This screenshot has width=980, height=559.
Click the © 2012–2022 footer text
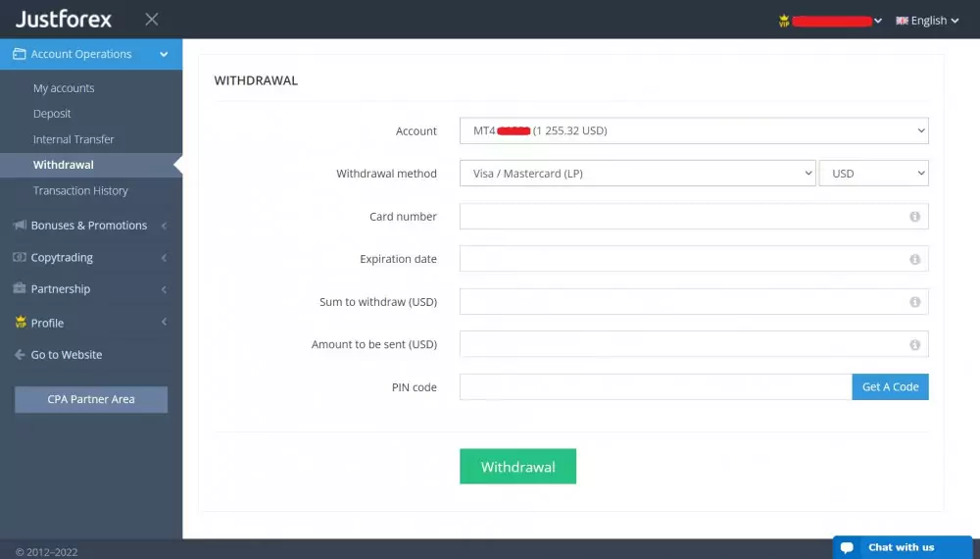[x=46, y=552]
